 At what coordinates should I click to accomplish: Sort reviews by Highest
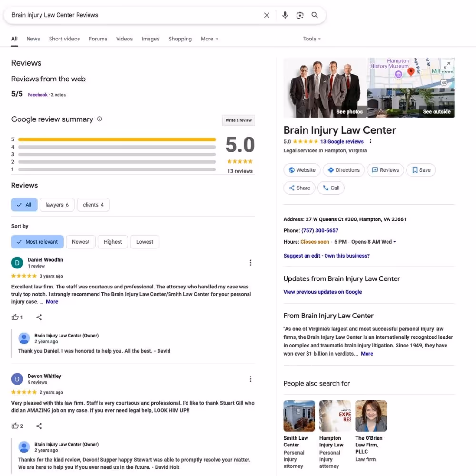tap(113, 242)
